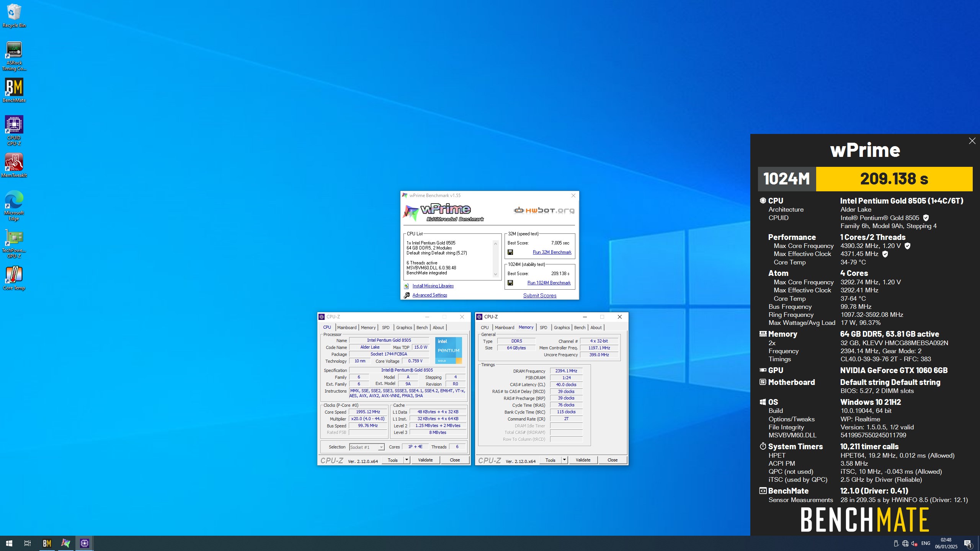This screenshot has height=551, width=980.
Task: Select the Core Temp desktop icon
Action: 14,278
